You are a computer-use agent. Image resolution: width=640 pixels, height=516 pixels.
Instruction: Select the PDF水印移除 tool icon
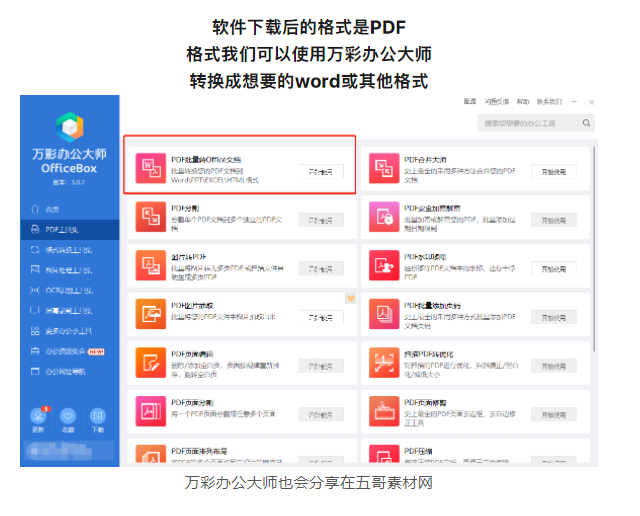pos(385,264)
